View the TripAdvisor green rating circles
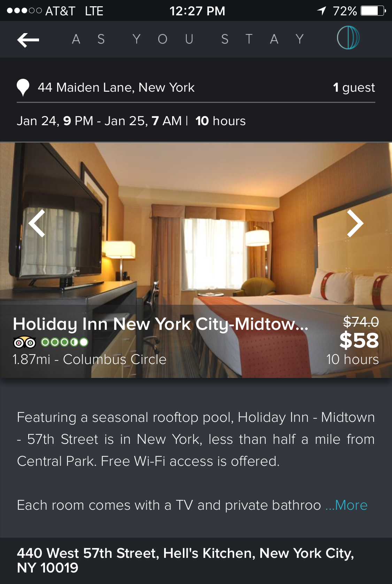The height and width of the screenshot is (584, 392). click(64, 342)
